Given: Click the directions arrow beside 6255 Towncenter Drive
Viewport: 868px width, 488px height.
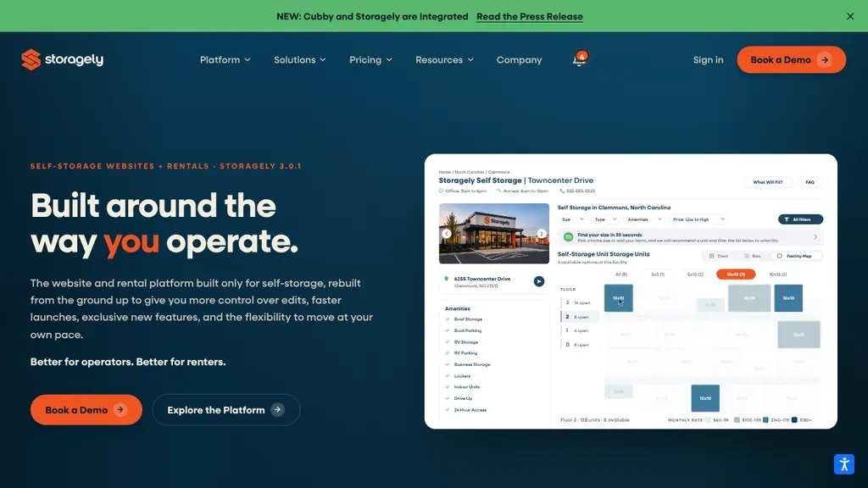Looking at the screenshot, I should pyautogui.click(x=538, y=281).
